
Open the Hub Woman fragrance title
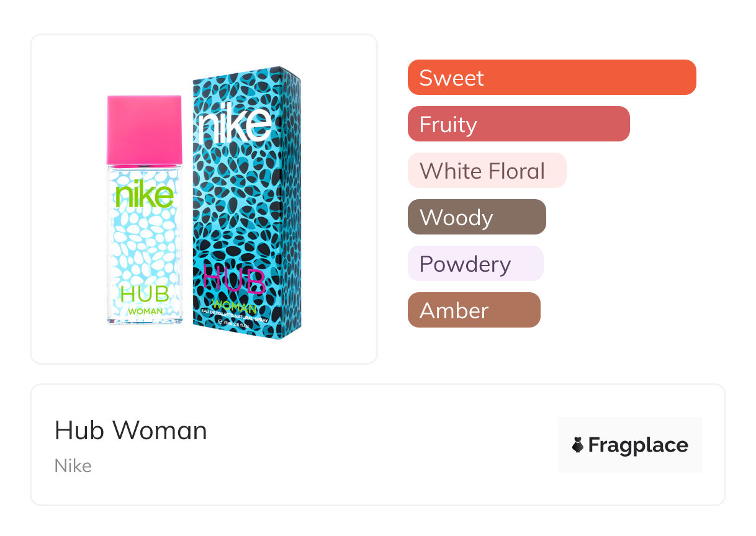click(131, 431)
